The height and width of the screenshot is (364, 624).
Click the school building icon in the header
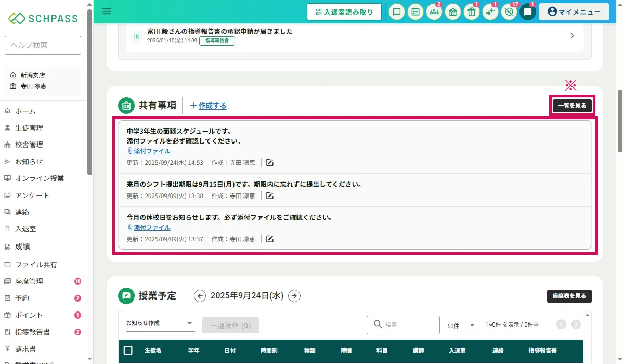(452, 12)
